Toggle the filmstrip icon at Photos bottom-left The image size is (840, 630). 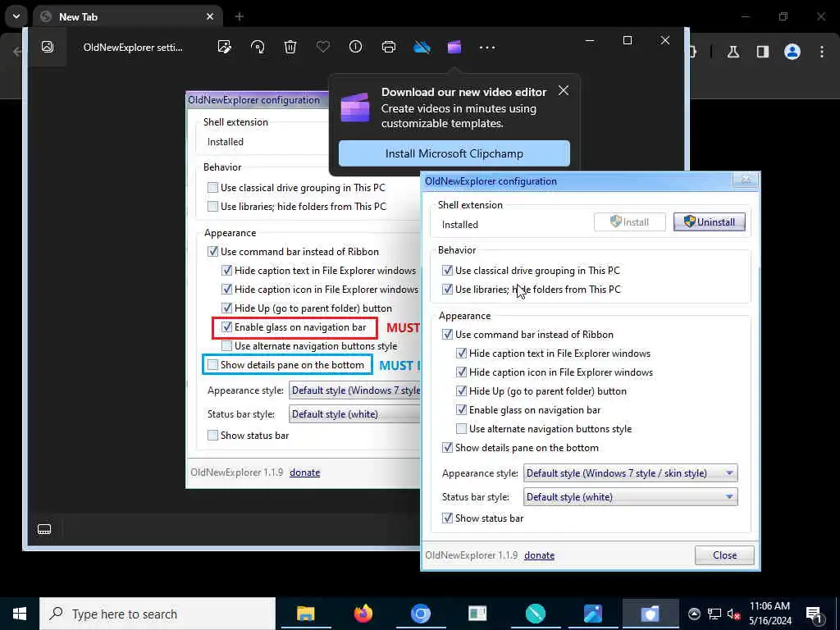[x=44, y=530]
